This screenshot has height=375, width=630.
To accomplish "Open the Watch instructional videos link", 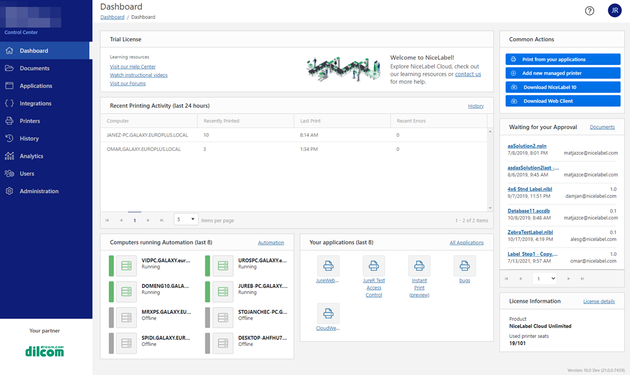I will click(x=139, y=75).
